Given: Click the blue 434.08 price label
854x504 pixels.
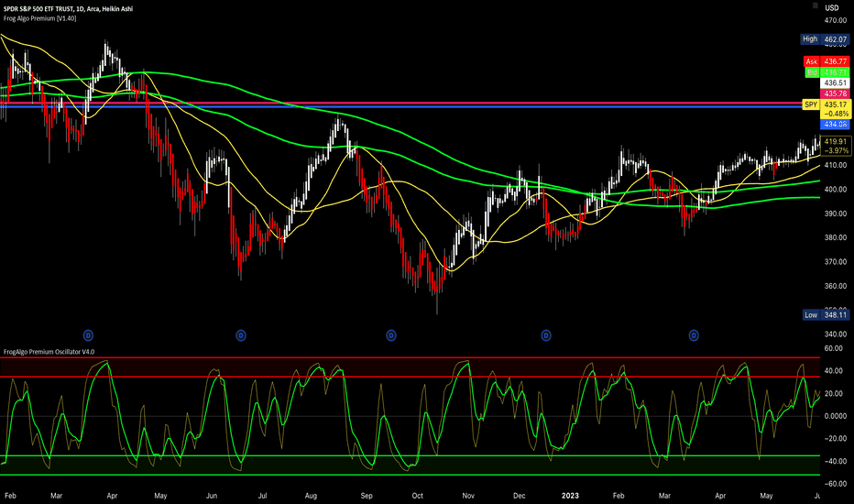Looking at the screenshot, I should coord(835,125).
